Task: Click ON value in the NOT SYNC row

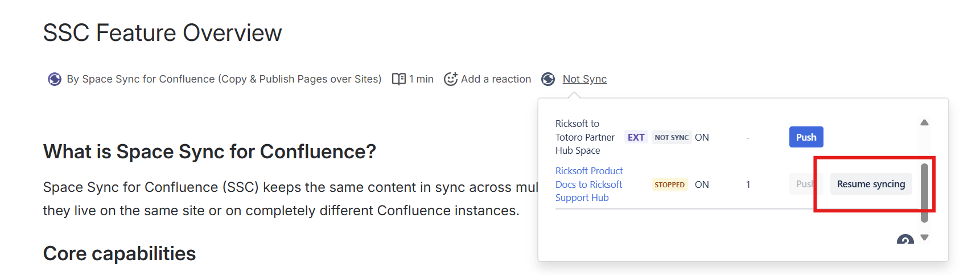Action: pos(702,137)
